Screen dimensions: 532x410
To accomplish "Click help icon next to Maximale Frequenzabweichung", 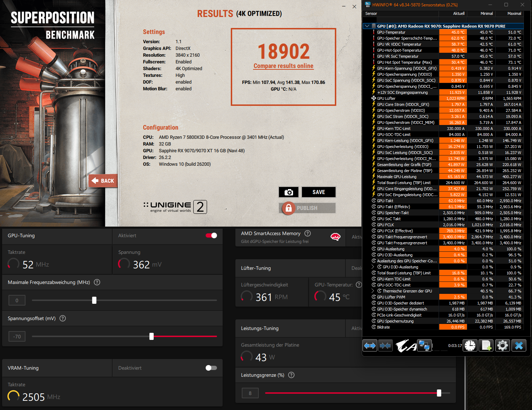I will point(97,282).
